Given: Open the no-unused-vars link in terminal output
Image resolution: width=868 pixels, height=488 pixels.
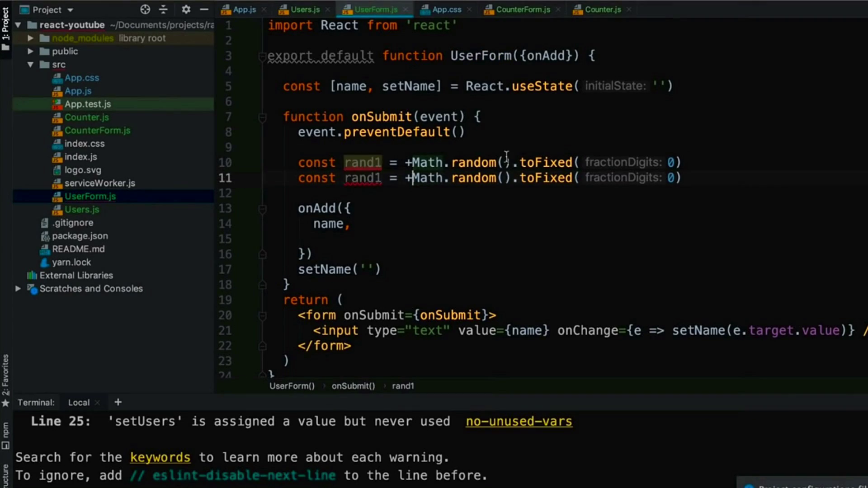Looking at the screenshot, I should [519, 421].
